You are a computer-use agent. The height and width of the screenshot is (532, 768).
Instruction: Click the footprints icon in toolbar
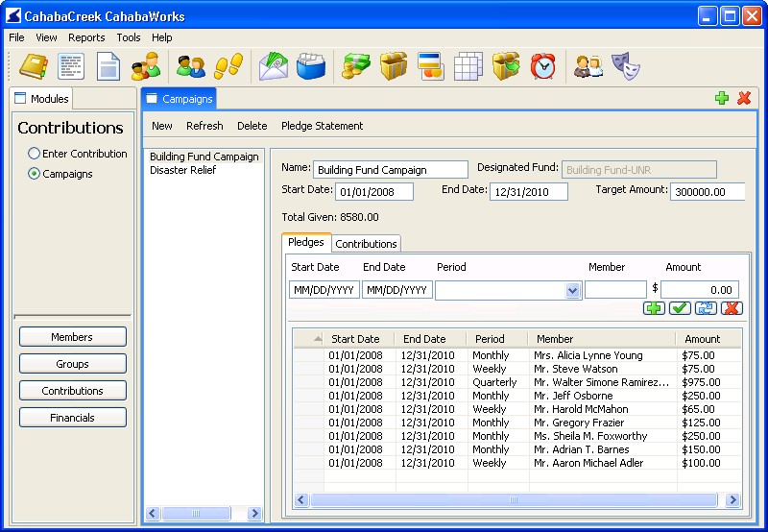[x=228, y=66]
